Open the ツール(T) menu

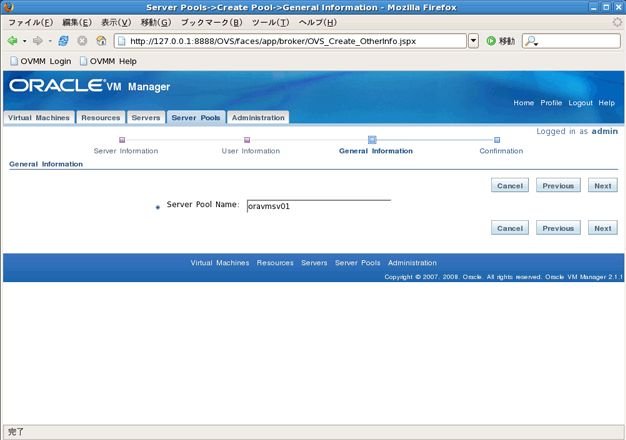(x=270, y=22)
